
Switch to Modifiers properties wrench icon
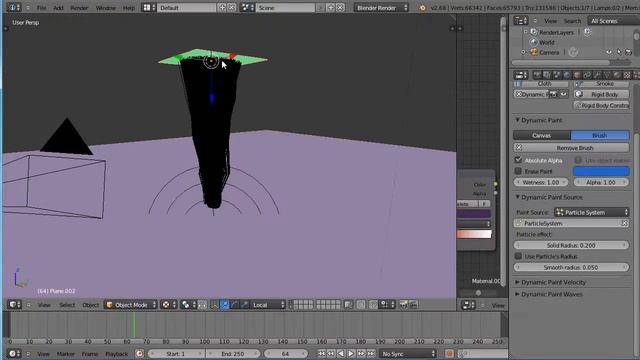pyautogui.click(x=597, y=75)
